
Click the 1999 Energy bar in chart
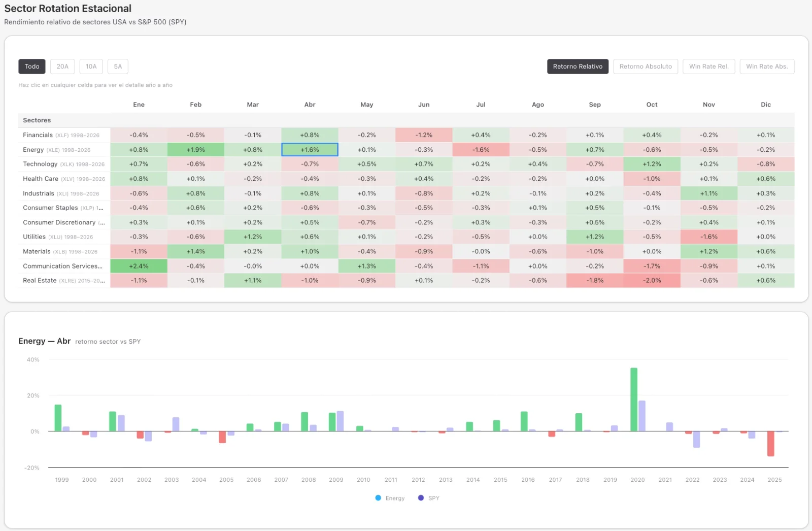tap(58, 418)
